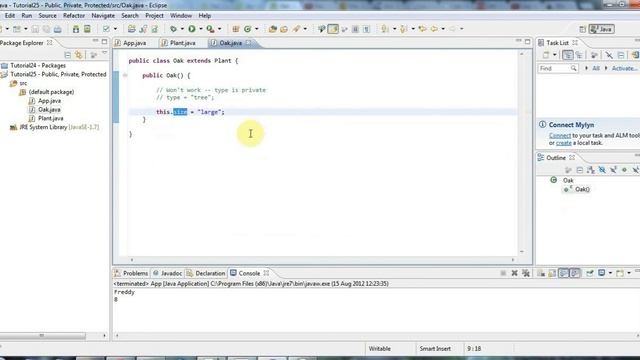Click the Print toolbar icon

58,29
